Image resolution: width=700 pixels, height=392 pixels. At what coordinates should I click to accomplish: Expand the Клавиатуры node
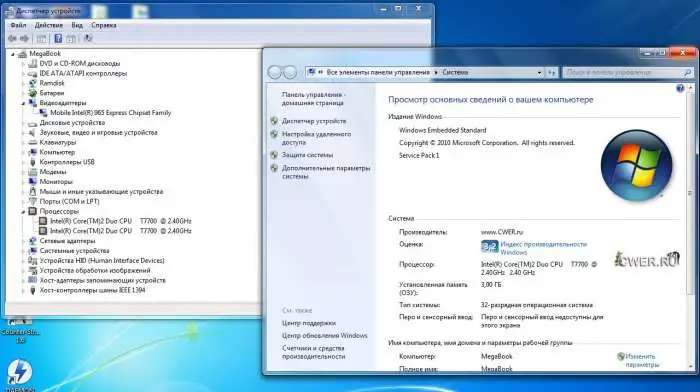pyautogui.click(x=23, y=142)
